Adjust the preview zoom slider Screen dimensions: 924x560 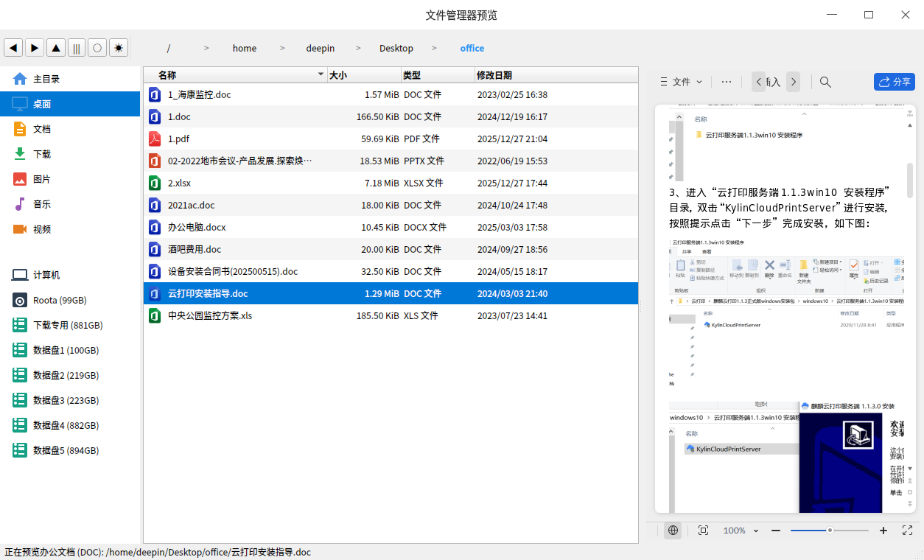830,531
